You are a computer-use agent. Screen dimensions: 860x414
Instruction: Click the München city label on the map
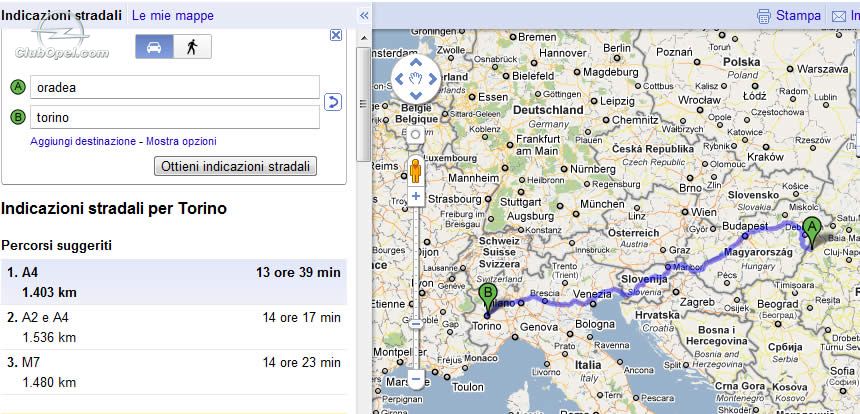tap(602, 203)
